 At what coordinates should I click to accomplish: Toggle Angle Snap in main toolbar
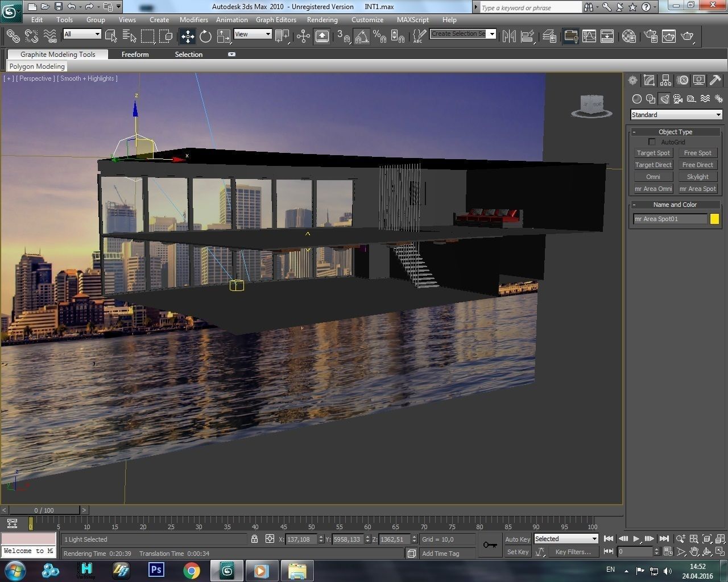362,36
